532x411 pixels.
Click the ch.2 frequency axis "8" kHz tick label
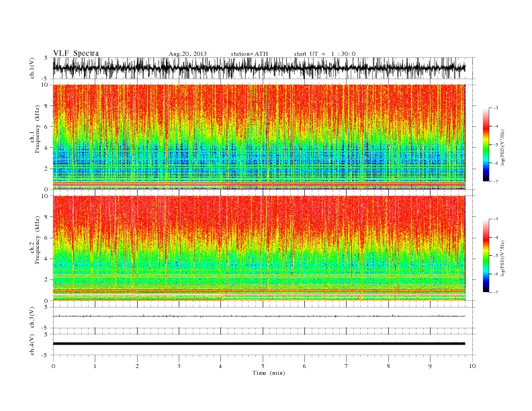(46, 217)
